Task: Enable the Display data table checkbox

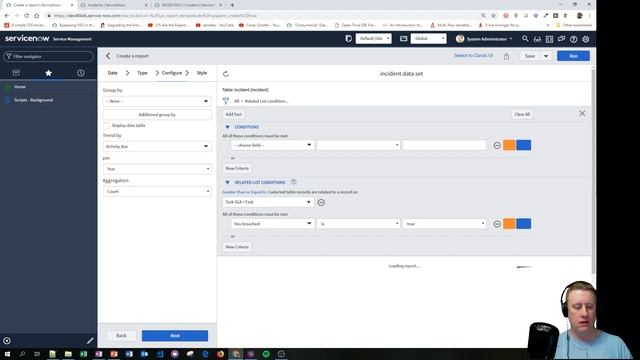Action: point(107,126)
